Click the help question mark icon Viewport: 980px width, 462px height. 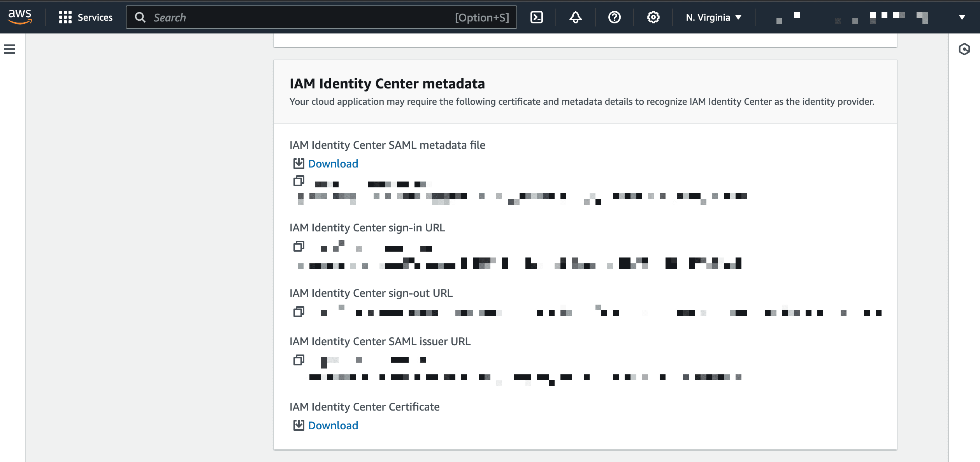(x=615, y=17)
